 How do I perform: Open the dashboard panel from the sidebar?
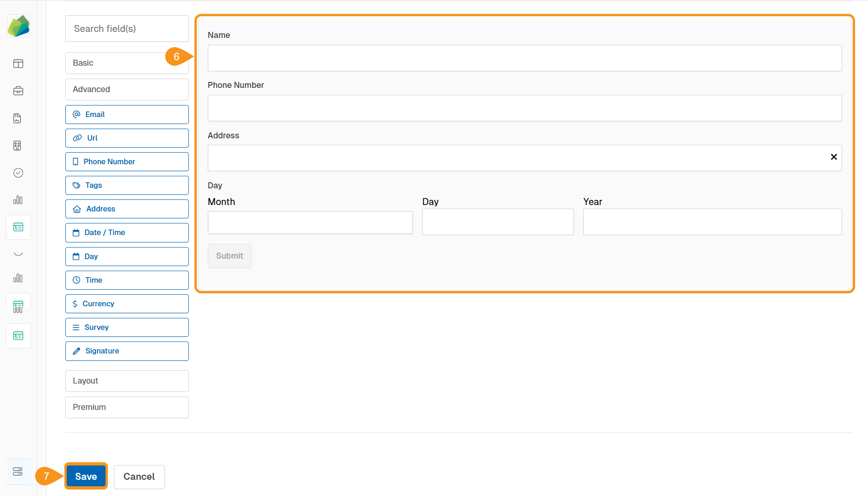pyautogui.click(x=18, y=64)
